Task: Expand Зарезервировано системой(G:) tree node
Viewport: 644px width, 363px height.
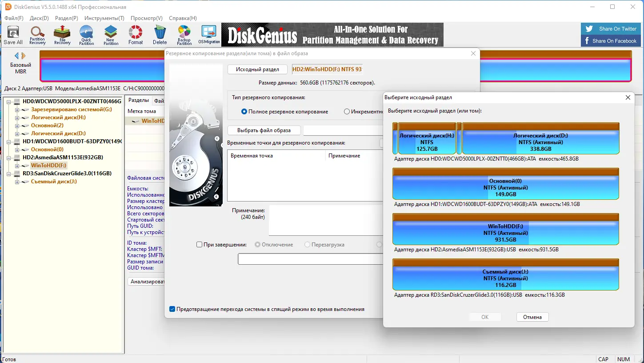Action: point(17,109)
